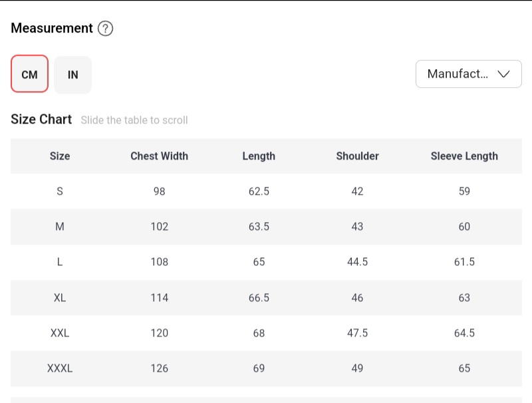
Task: Click the Measurement heading text
Action: coord(52,29)
